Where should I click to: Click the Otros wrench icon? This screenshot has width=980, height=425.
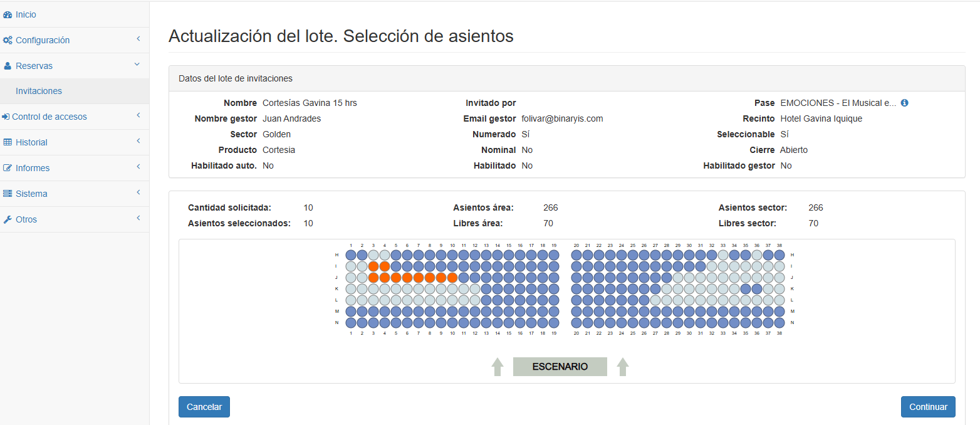pos(8,219)
